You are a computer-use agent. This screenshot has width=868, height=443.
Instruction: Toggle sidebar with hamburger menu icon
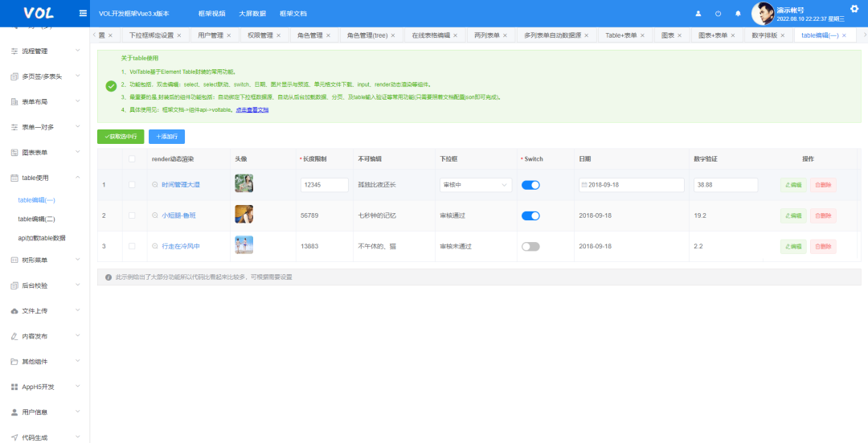(x=83, y=14)
